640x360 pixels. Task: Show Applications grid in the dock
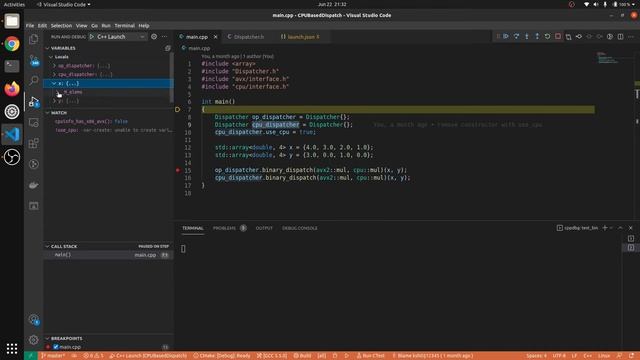pos(12,348)
